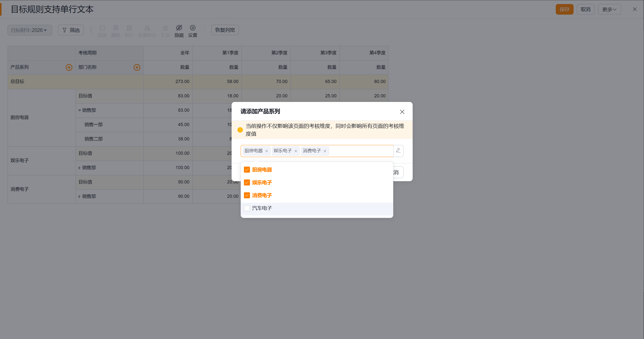Open the Settings (设置) toolbar icon
The width and height of the screenshot is (644, 339).
[x=193, y=28]
